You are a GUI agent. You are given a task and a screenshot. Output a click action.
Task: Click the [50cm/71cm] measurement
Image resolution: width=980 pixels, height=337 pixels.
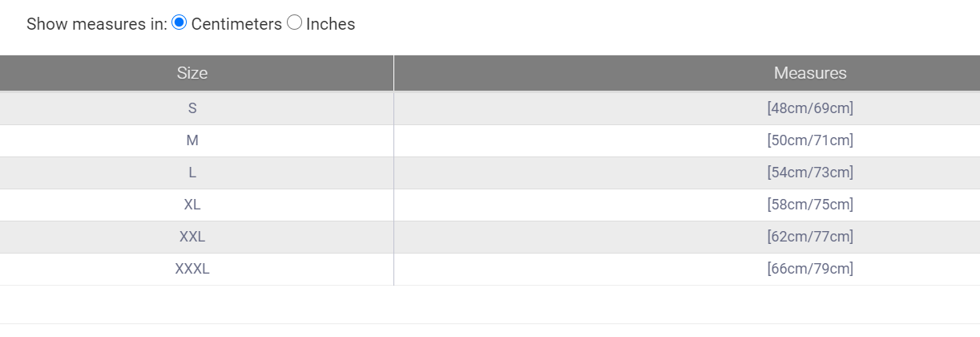810,140
